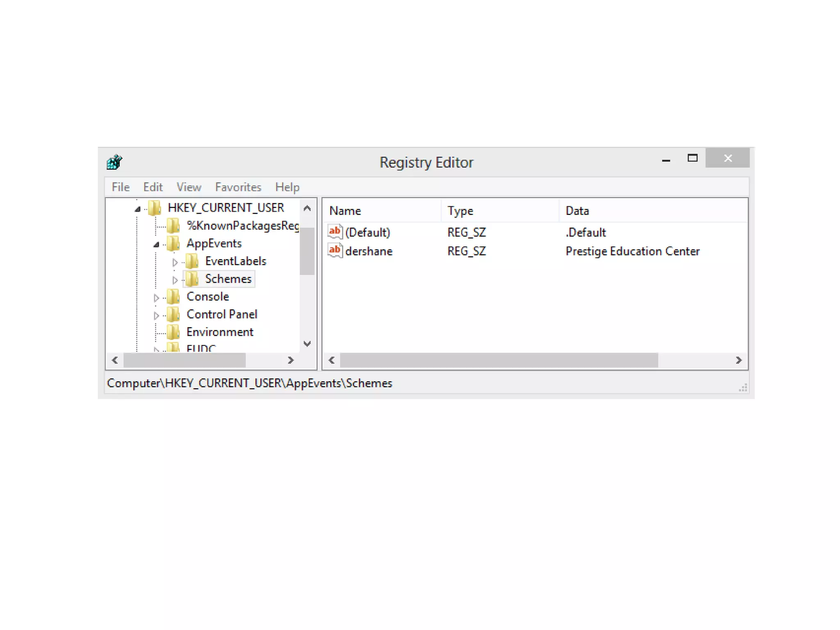Image resolution: width=840 pixels, height=630 pixels.
Task: Open the Edit menu
Action: tap(153, 187)
